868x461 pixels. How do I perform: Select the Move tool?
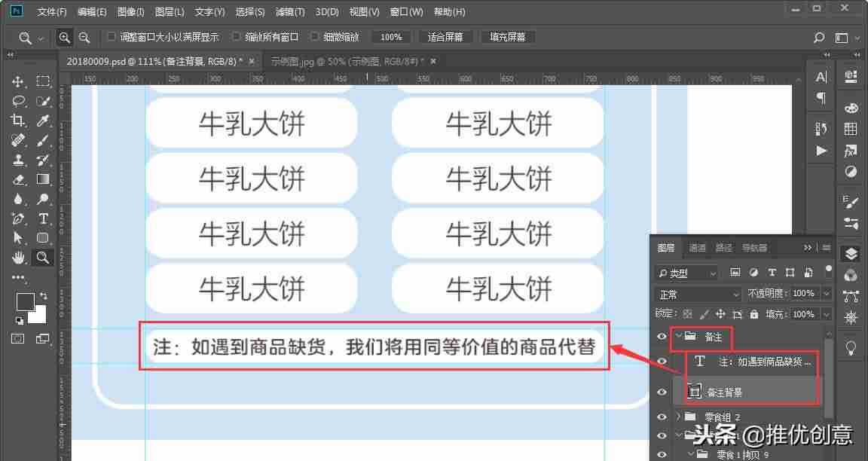click(x=18, y=81)
